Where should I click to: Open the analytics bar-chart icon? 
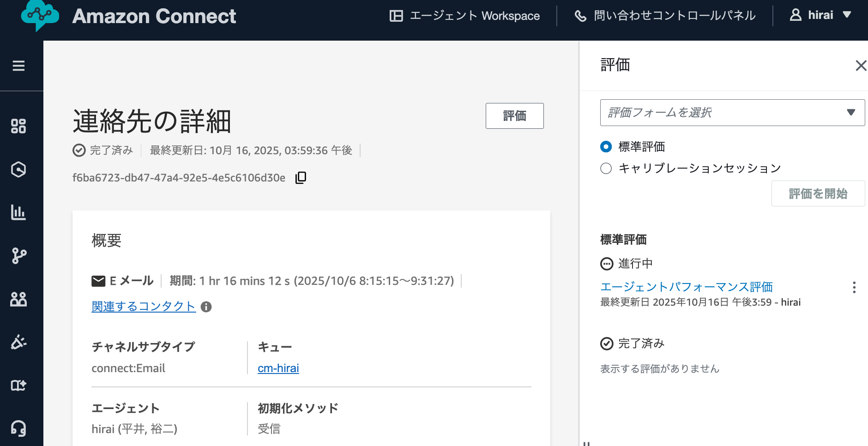pos(18,213)
